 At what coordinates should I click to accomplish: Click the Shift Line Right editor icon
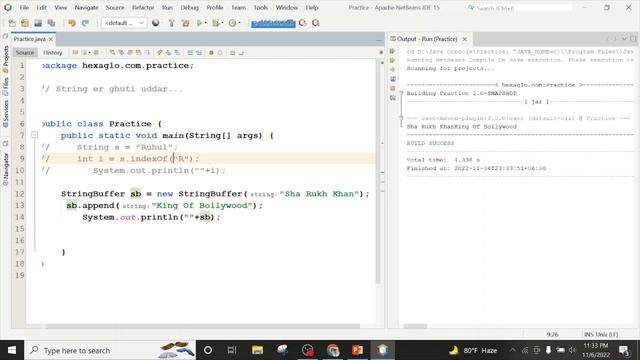pyautogui.click(x=199, y=52)
